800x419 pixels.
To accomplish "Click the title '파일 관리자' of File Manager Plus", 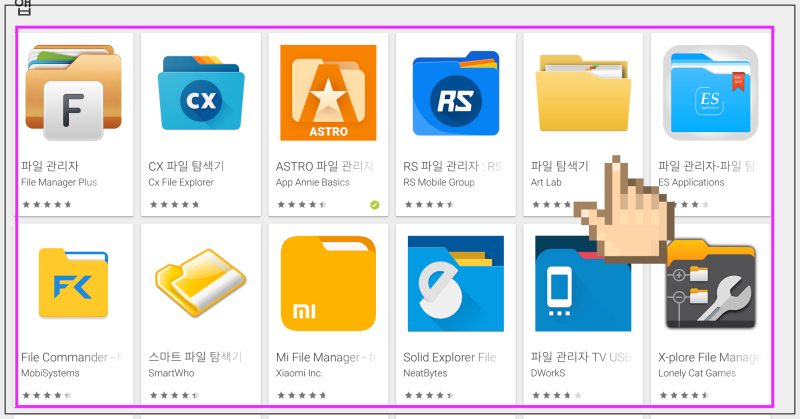I will (x=50, y=166).
